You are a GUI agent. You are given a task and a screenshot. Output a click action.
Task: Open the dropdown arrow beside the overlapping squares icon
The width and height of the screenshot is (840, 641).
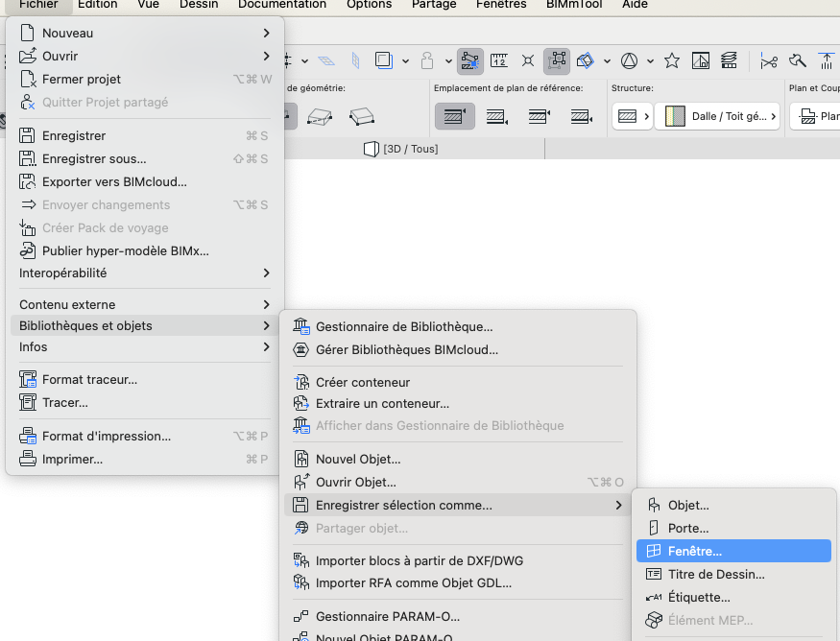click(x=405, y=61)
